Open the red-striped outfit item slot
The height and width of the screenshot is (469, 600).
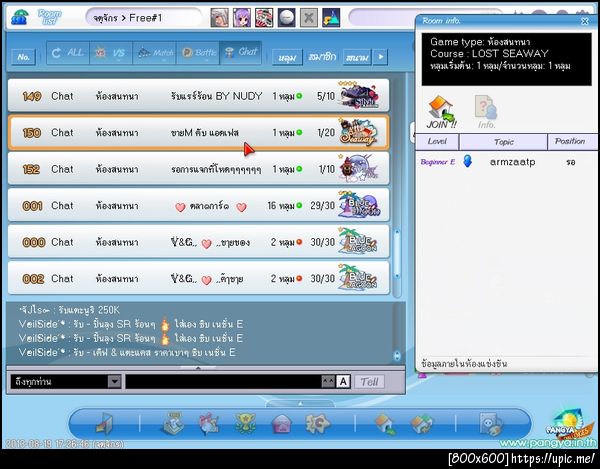point(264,18)
